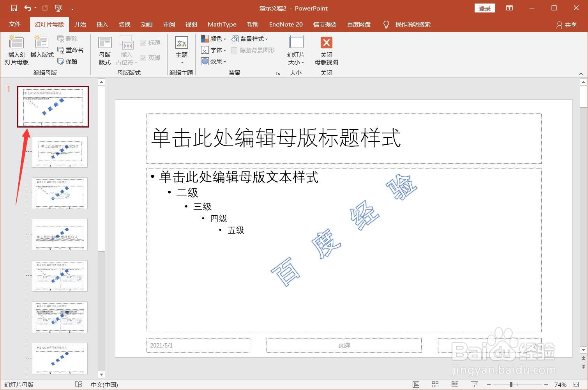Click the 五级 fifth-level bullet text
This screenshot has height=390, width=588.
click(x=236, y=230)
